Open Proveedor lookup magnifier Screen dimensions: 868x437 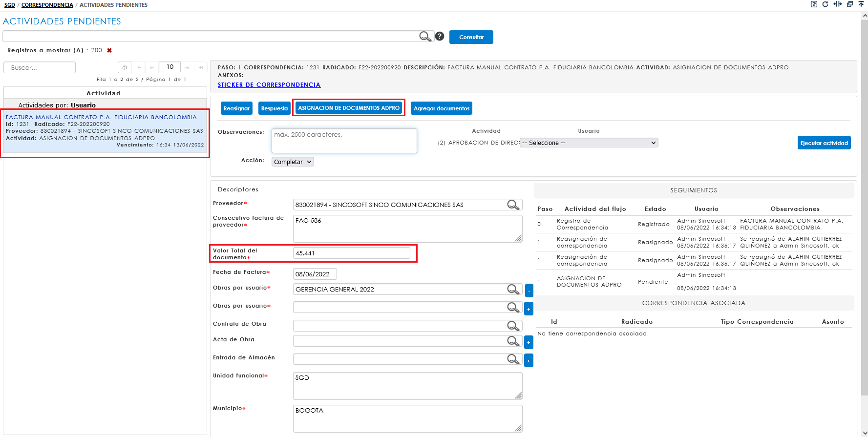point(513,205)
